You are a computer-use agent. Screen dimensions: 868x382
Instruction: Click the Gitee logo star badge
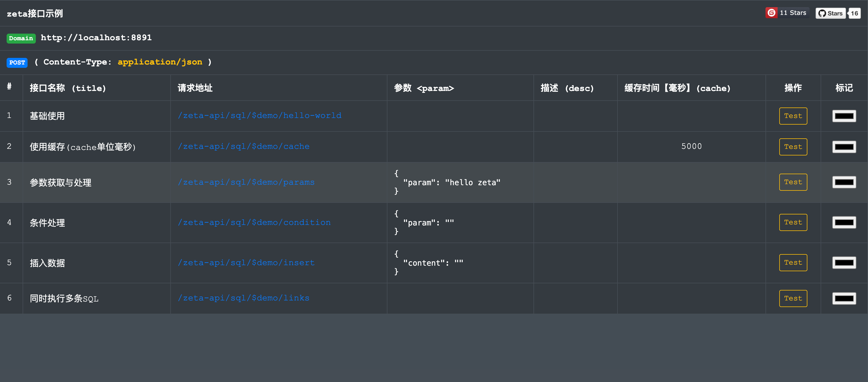click(x=771, y=13)
